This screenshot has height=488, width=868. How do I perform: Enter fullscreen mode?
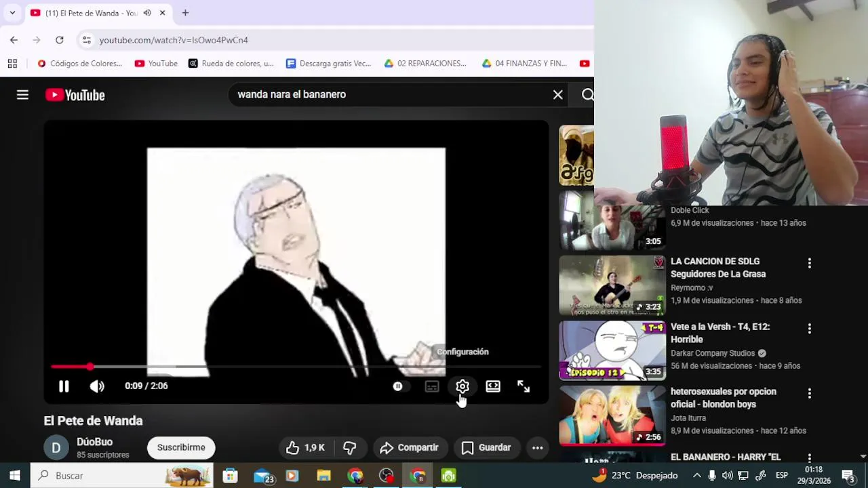[x=524, y=386]
